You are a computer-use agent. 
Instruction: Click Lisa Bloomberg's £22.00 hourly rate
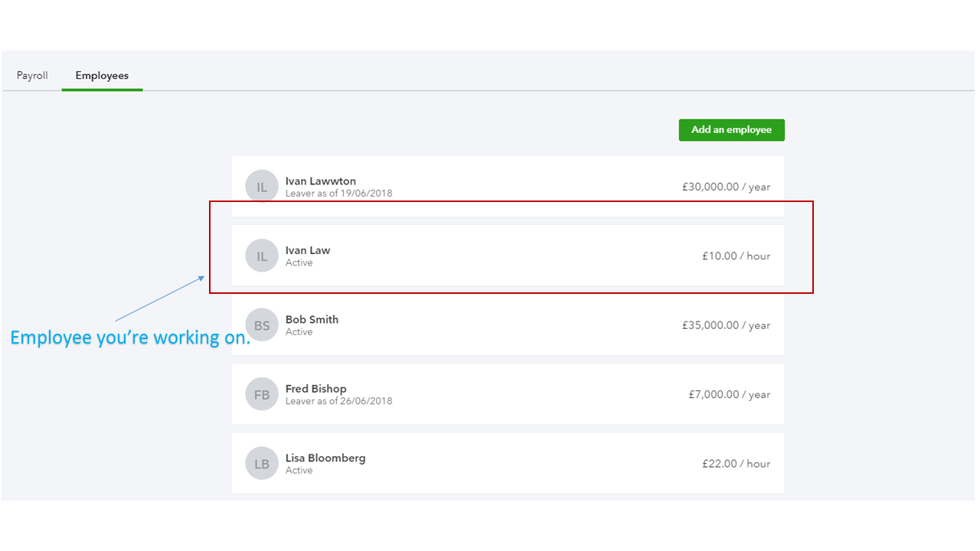tap(736, 463)
